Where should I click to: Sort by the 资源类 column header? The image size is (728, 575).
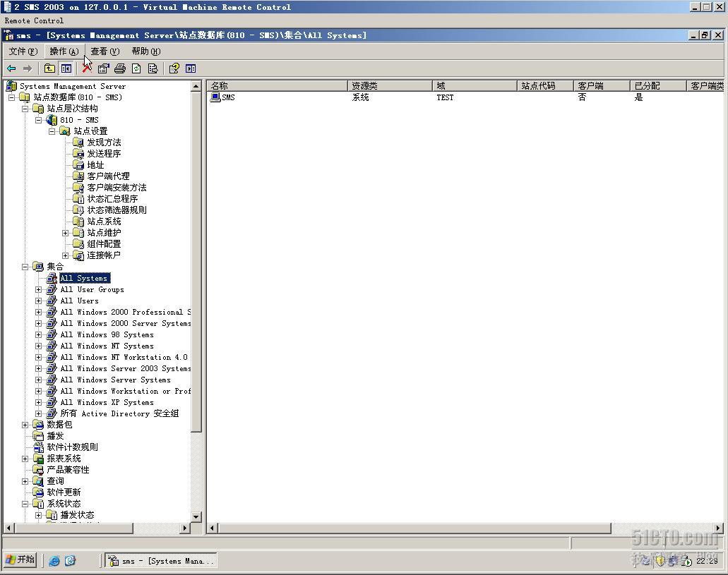tap(390, 86)
